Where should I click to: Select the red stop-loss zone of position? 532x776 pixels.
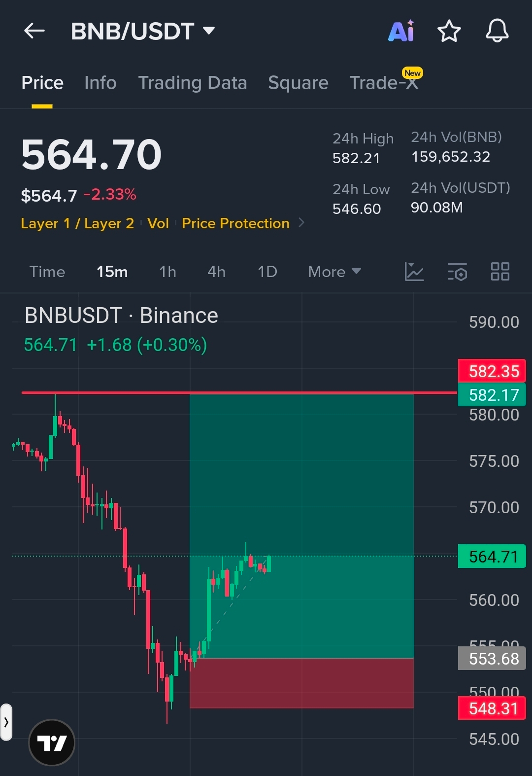[x=301, y=683]
